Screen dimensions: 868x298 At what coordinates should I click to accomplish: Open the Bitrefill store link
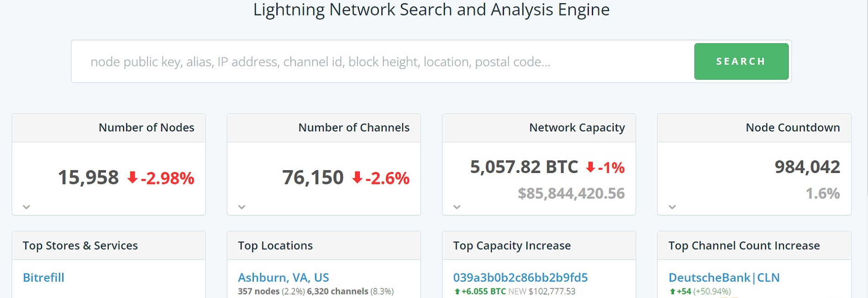[43, 277]
